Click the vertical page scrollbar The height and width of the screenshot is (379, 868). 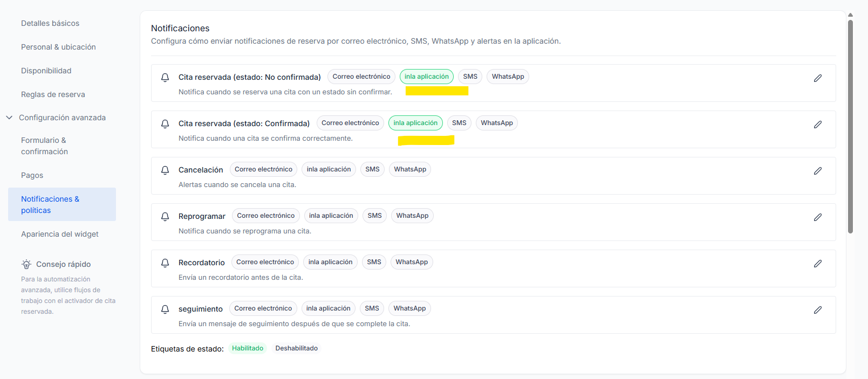click(x=850, y=127)
